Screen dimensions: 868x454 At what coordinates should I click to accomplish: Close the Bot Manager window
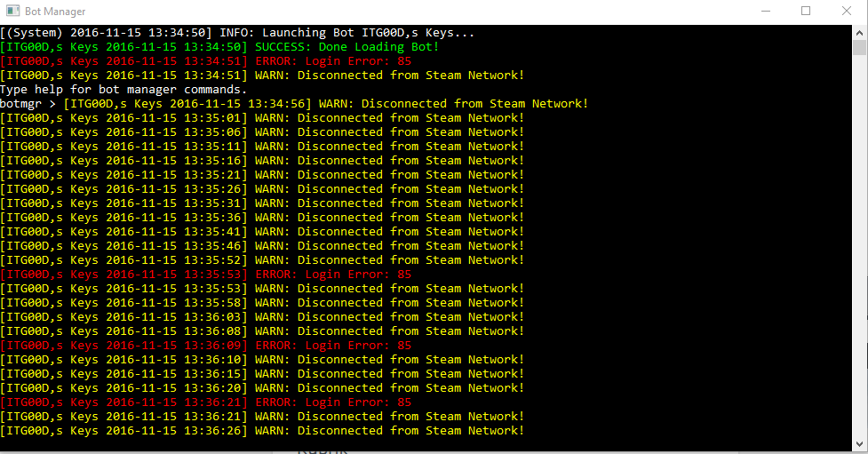tap(847, 11)
